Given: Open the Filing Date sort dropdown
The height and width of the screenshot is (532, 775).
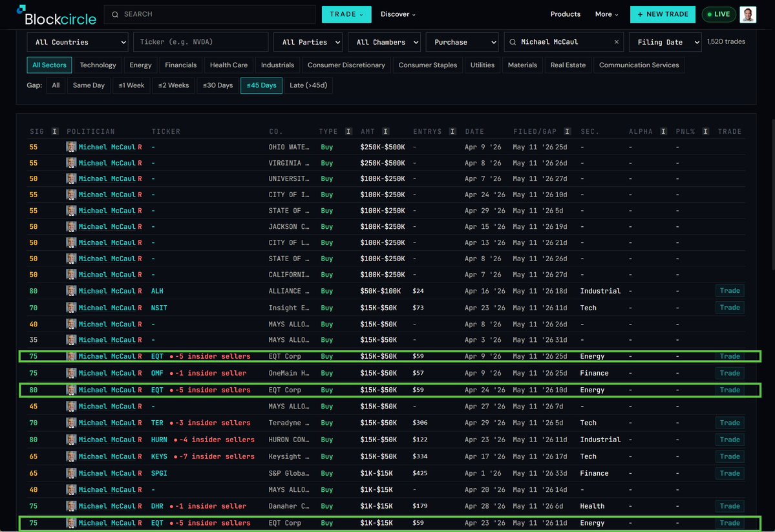Looking at the screenshot, I should (664, 42).
